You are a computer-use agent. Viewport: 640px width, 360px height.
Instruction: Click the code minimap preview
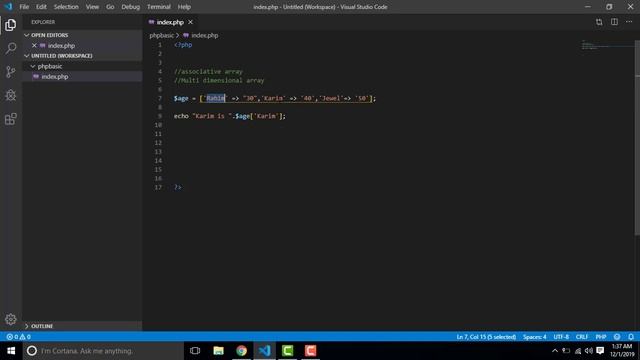(607, 46)
